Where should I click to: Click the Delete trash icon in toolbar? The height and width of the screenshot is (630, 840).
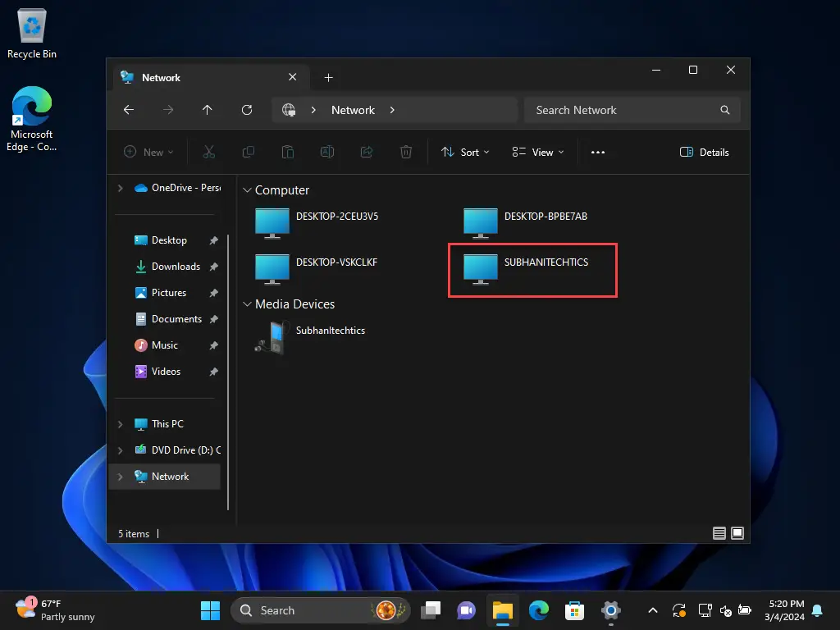pos(406,152)
